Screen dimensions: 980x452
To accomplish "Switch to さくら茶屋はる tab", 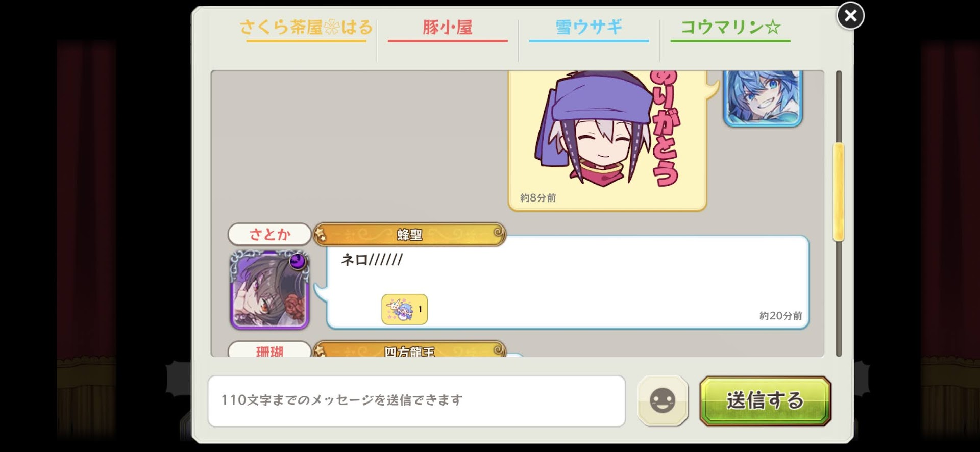I will 306,28.
